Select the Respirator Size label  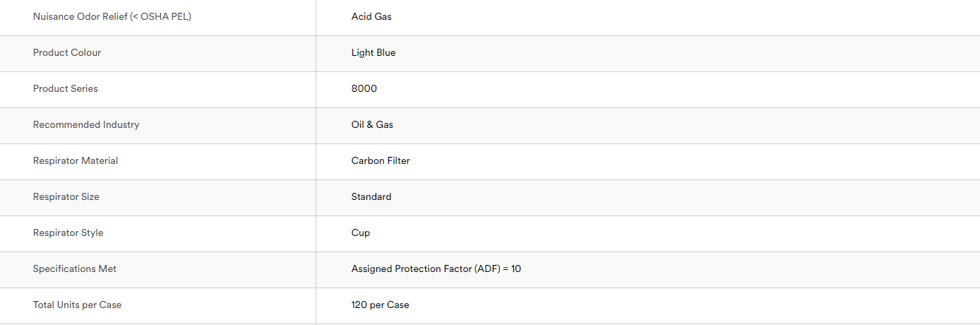click(x=66, y=196)
